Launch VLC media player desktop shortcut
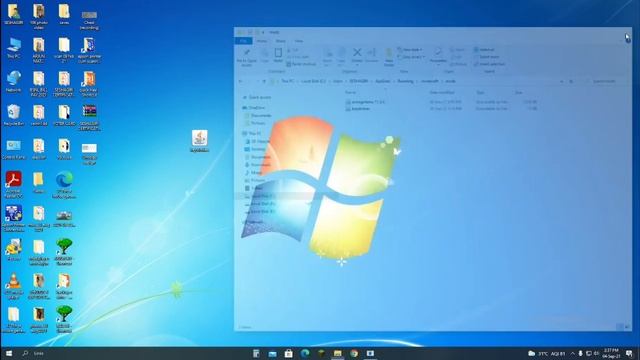Image resolution: width=640 pixels, height=360 pixels. click(13, 286)
